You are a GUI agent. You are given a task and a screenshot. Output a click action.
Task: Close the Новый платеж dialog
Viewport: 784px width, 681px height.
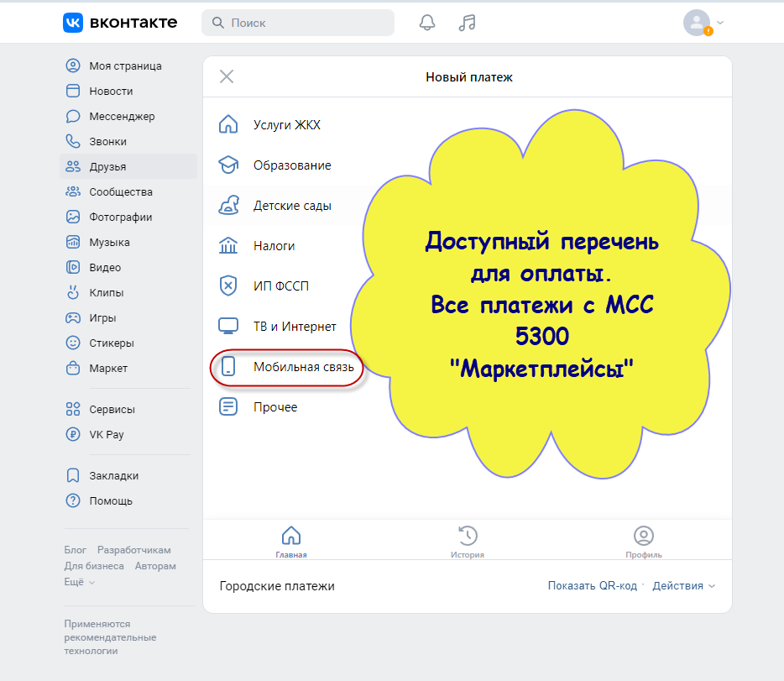226,76
